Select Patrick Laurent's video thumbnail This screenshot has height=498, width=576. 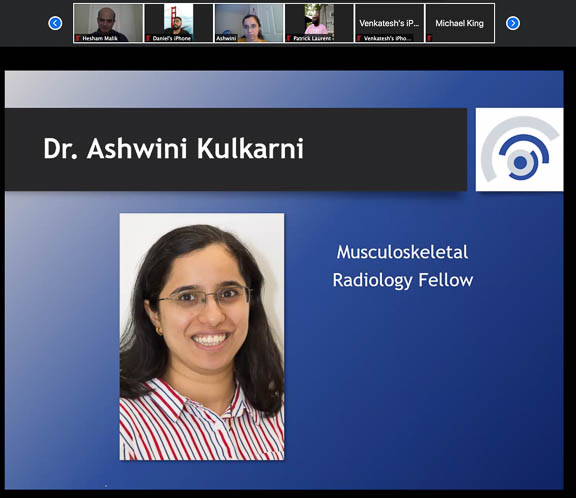[319, 23]
